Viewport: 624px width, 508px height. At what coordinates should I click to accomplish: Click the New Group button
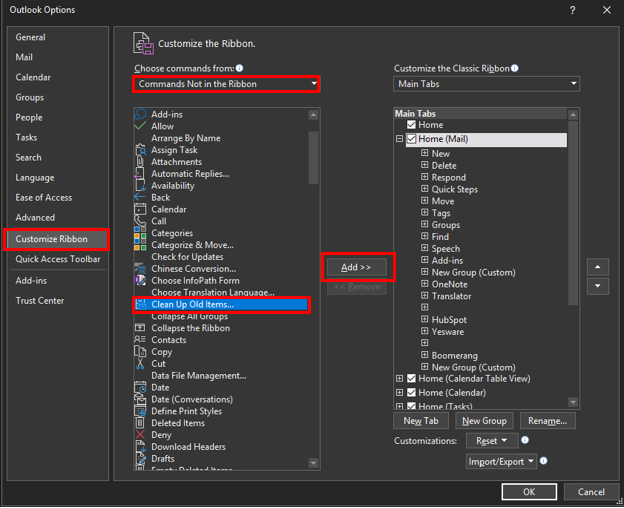(484, 421)
